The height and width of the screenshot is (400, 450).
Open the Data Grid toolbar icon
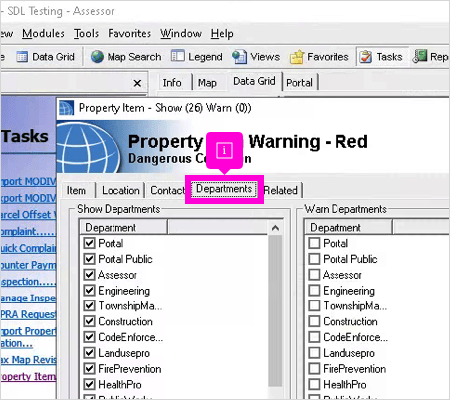tap(22, 57)
